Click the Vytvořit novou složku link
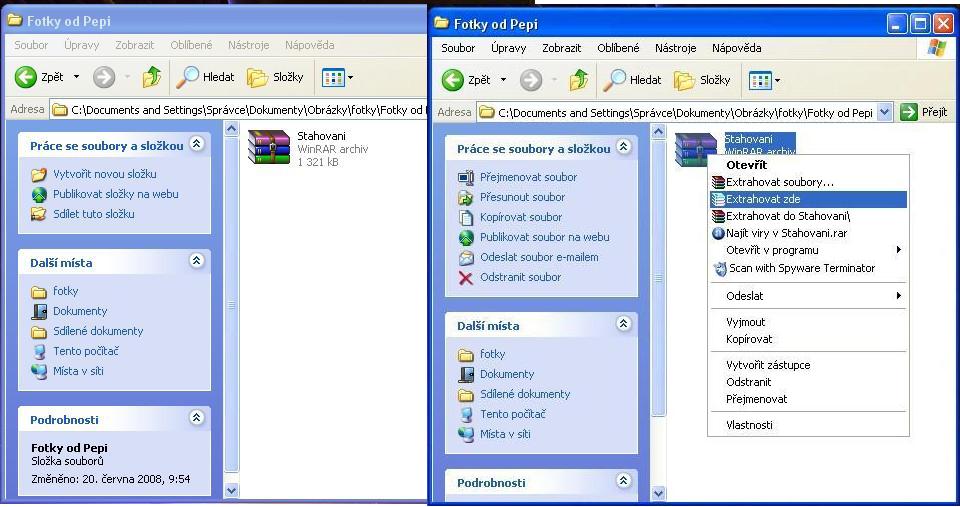Viewport: 960px width, 507px height. tap(105, 174)
